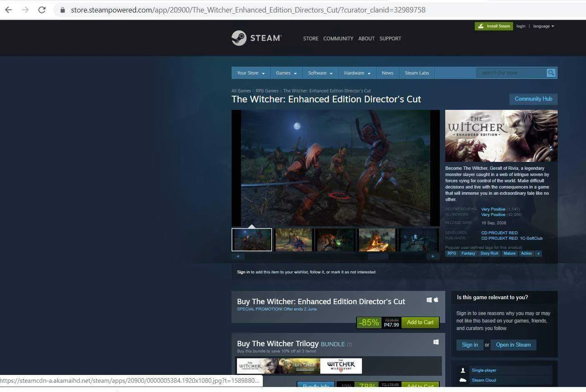Select the second screenshot thumbnail
The width and height of the screenshot is (586, 392).
pyautogui.click(x=294, y=240)
